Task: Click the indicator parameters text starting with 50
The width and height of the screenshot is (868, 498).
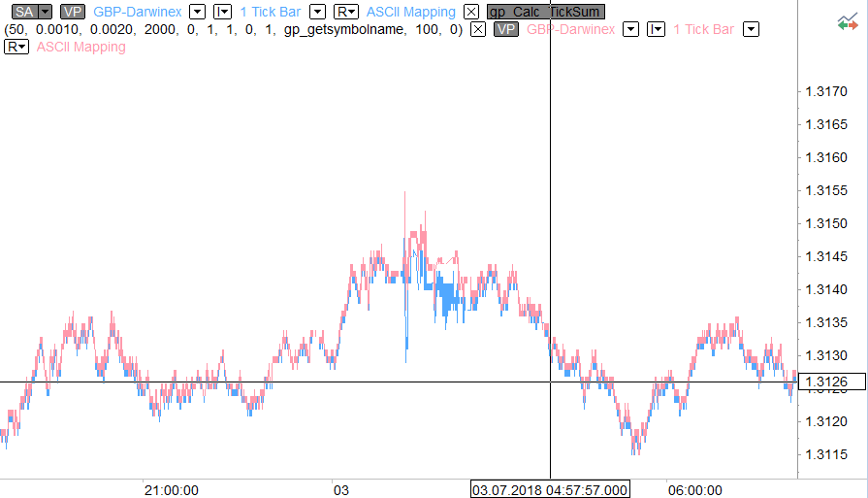Action: 233,29
